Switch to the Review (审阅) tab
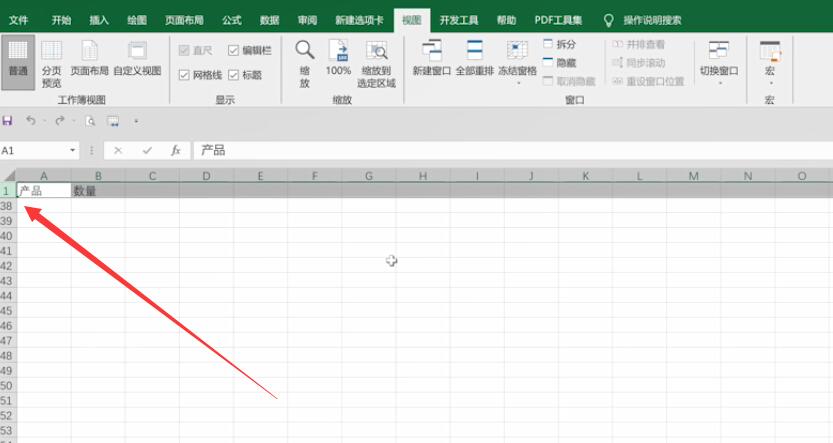This screenshot has height=443, width=833. click(307, 20)
